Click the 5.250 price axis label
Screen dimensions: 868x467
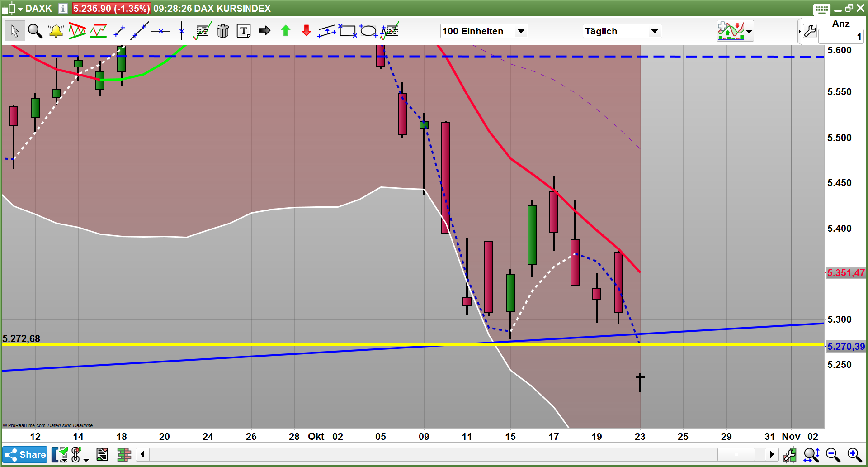pyautogui.click(x=840, y=365)
